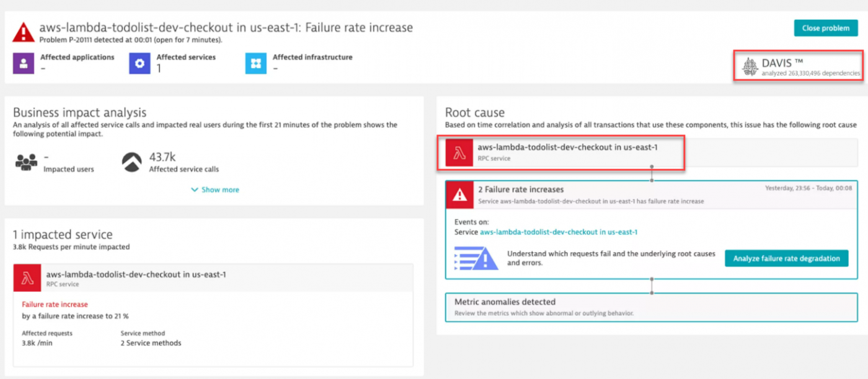
Task: Click the DAVIS brain icon
Action: (750, 66)
